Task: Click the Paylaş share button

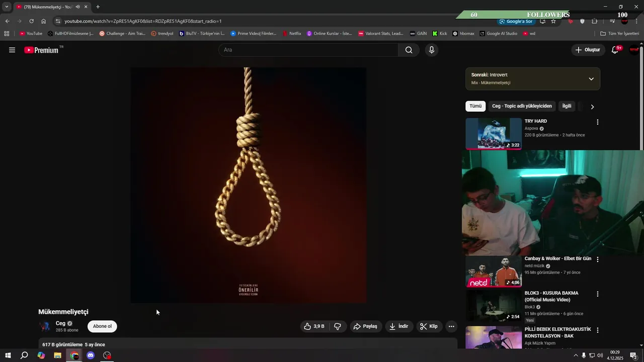Action: point(365,326)
